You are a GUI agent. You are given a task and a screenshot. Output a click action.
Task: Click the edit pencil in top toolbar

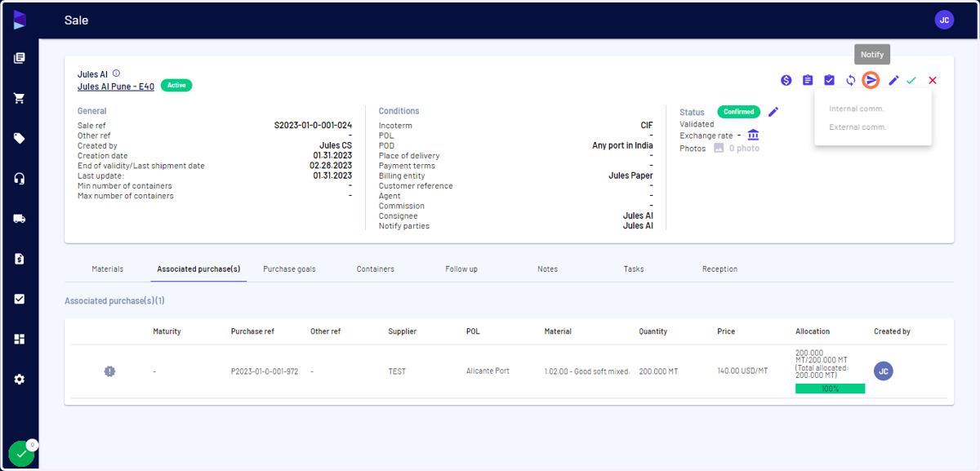tap(893, 80)
